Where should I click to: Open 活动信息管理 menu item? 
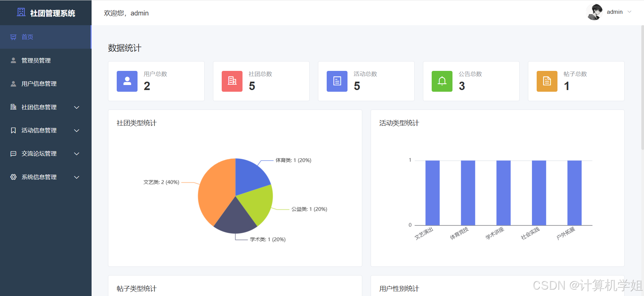pyautogui.click(x=46, y=130)
